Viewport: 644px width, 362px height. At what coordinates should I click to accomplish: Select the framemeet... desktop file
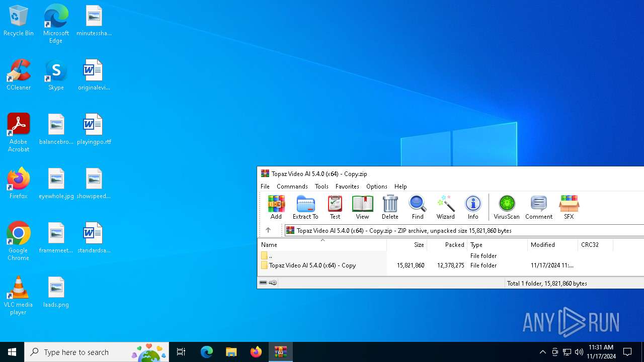56,238
